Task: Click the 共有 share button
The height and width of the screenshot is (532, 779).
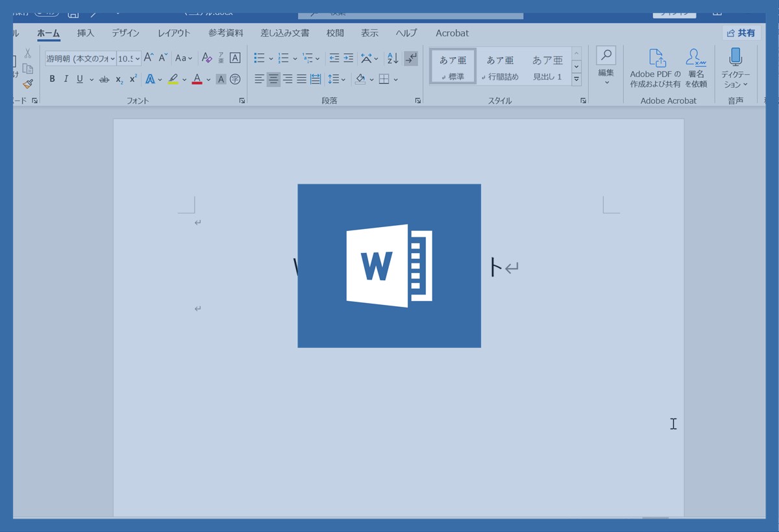Action: click(x=741, y=33)
